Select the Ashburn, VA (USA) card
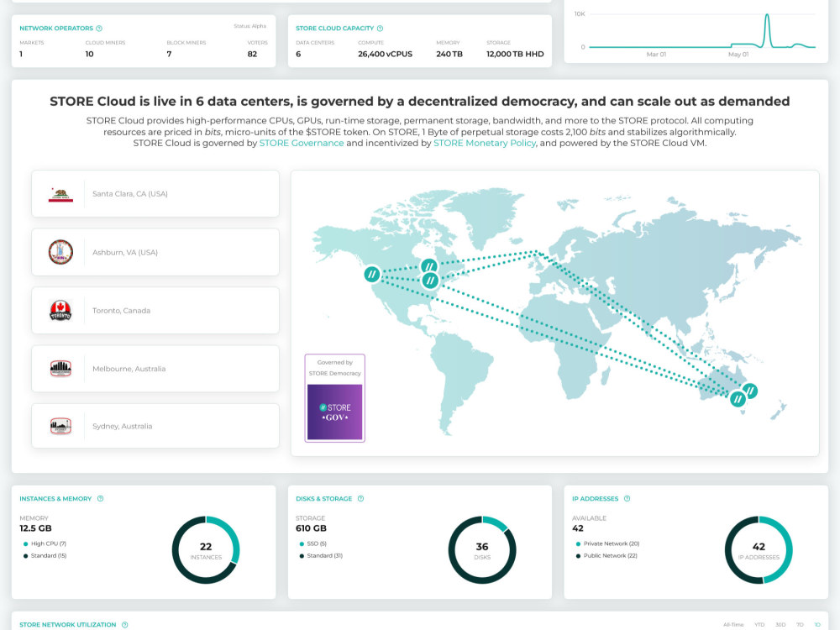 155,252
